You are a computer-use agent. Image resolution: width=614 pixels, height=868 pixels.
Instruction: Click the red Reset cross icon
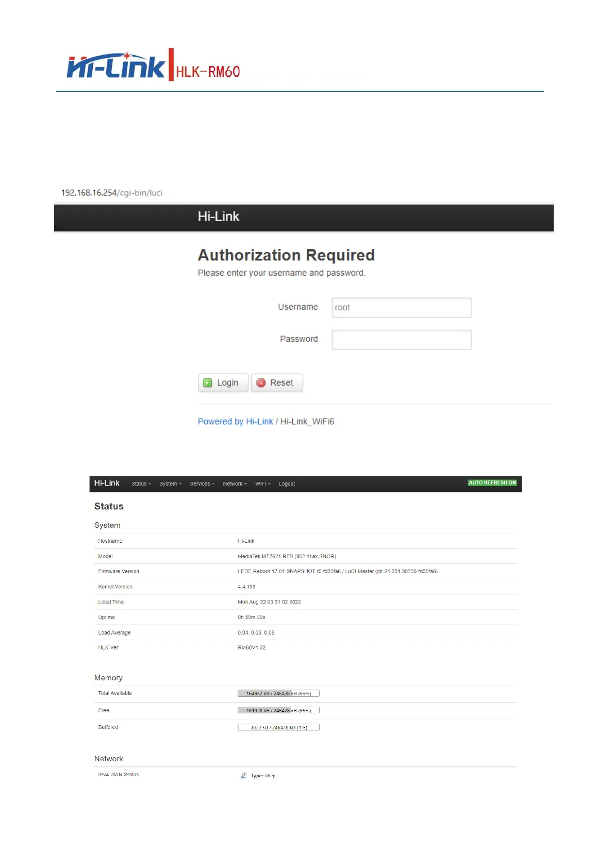261,383
